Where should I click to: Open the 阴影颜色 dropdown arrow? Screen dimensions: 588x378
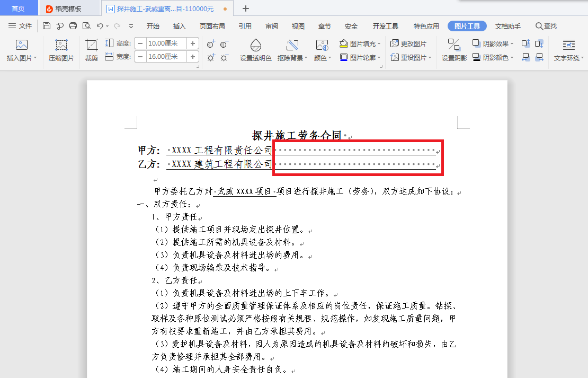512,57
